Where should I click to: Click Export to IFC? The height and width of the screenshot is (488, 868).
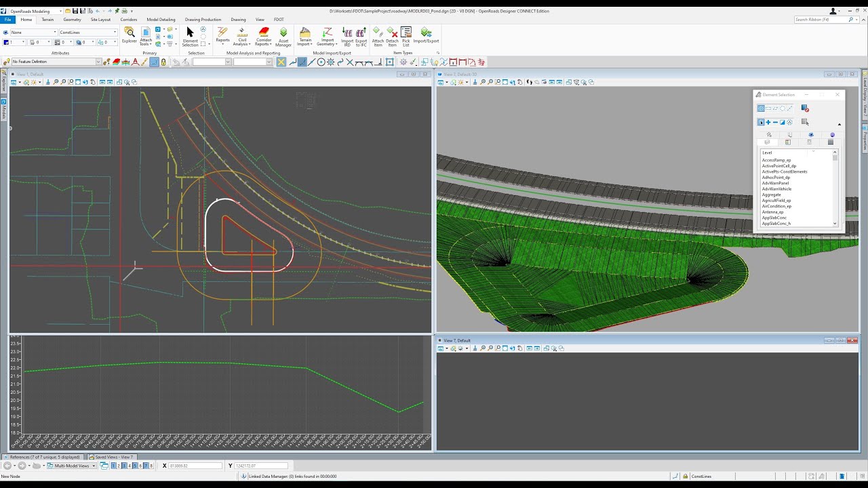pos(361,37)
